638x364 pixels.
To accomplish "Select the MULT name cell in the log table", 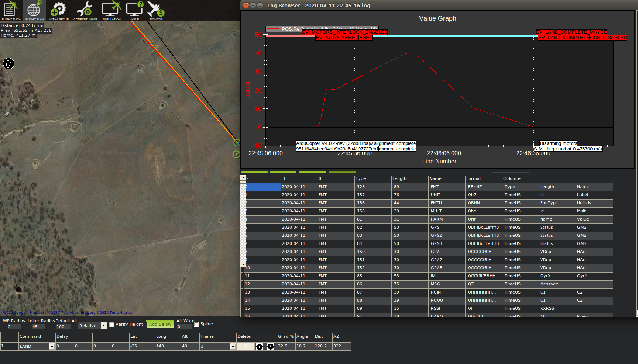I will (447, 211).
